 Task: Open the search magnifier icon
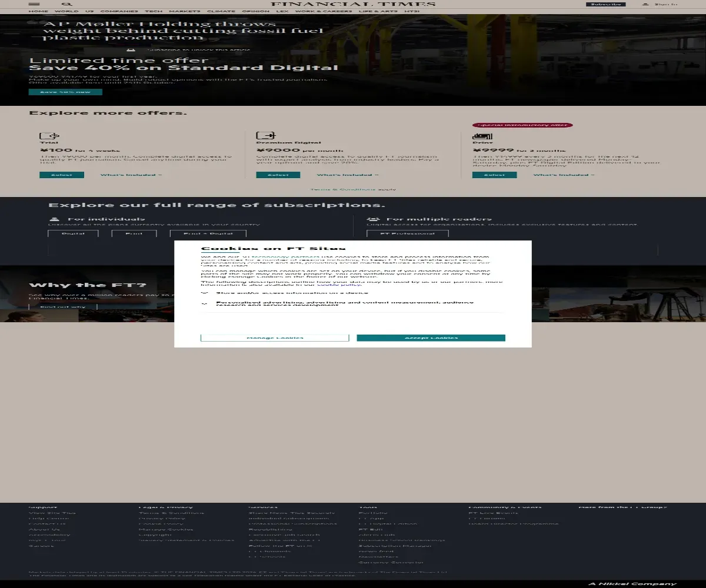coord(67,4)
